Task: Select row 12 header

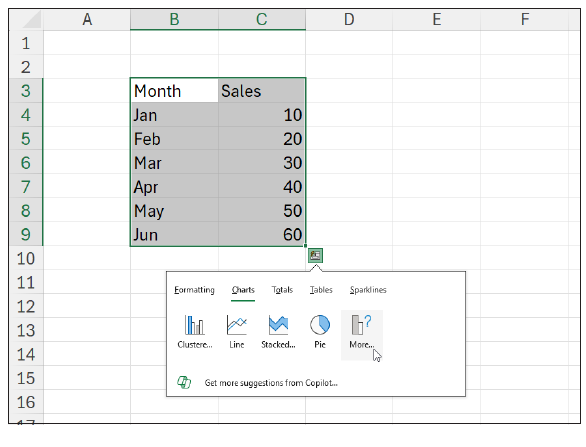Action: 26,306
